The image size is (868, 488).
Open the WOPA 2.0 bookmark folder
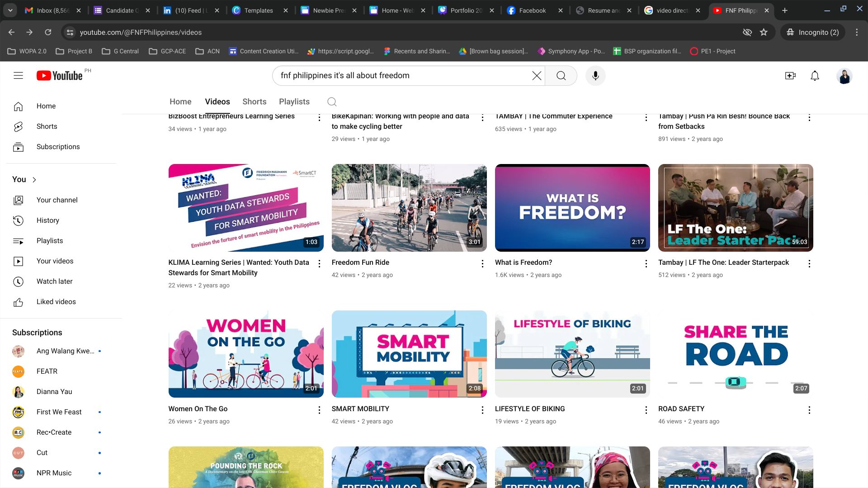pyautogui.click(x=27, y=52)
